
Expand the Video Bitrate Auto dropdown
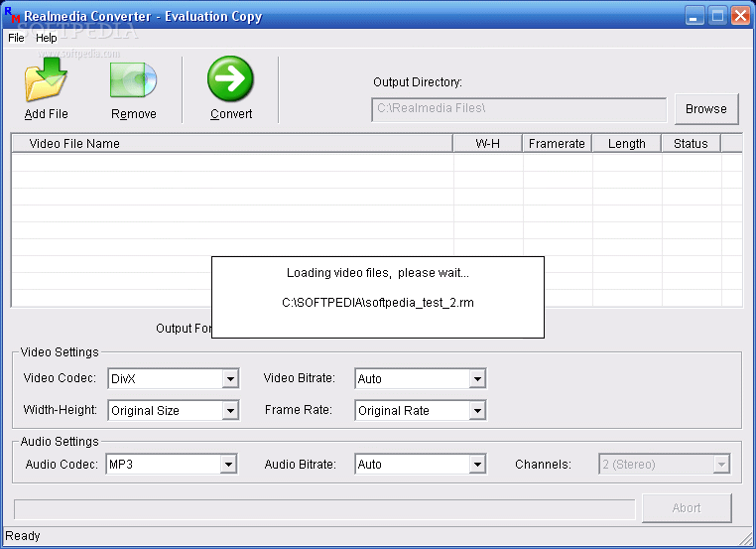[421, 378]
